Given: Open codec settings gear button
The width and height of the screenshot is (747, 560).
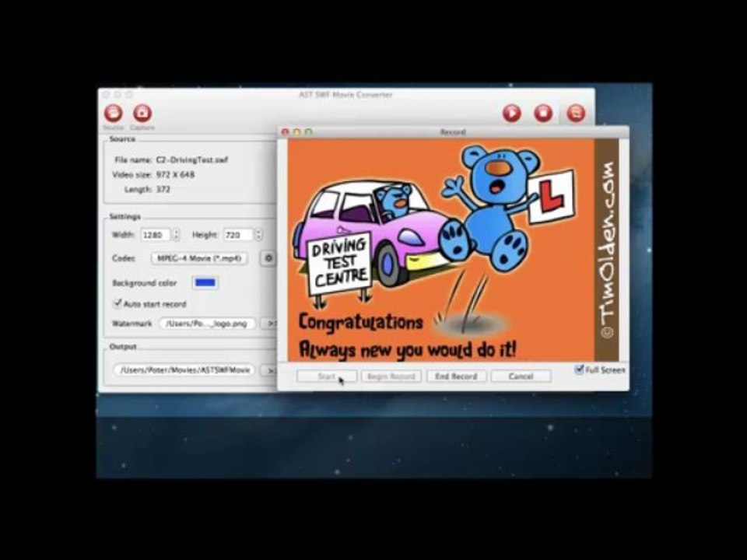Looking at the screenshot, I should pyautogui.click(x=268, y=258).
